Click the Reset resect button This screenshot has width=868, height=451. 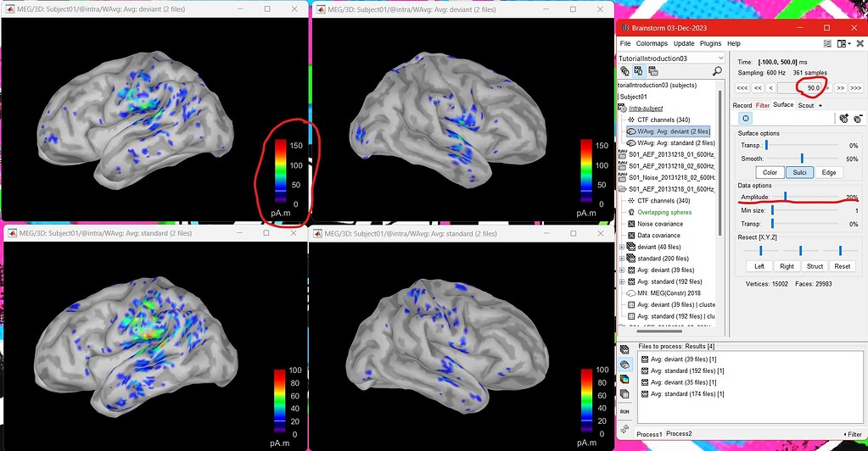tap(843, 266)
